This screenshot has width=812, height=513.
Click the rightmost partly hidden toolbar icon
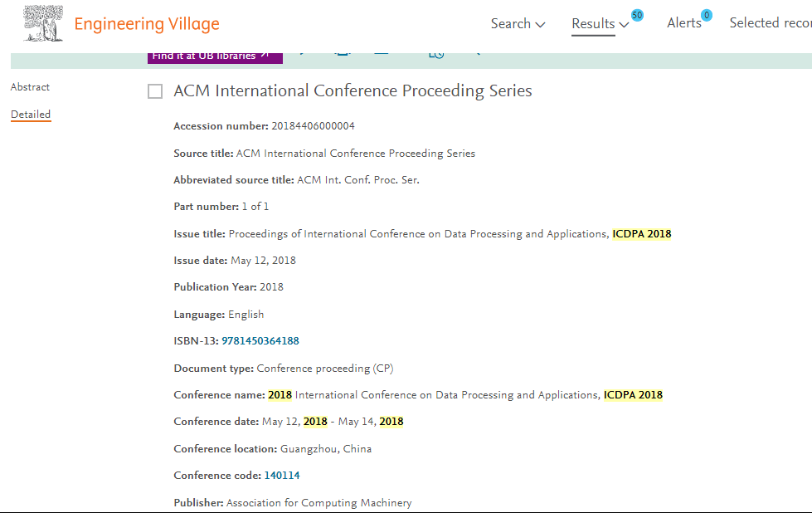(477, 54)
